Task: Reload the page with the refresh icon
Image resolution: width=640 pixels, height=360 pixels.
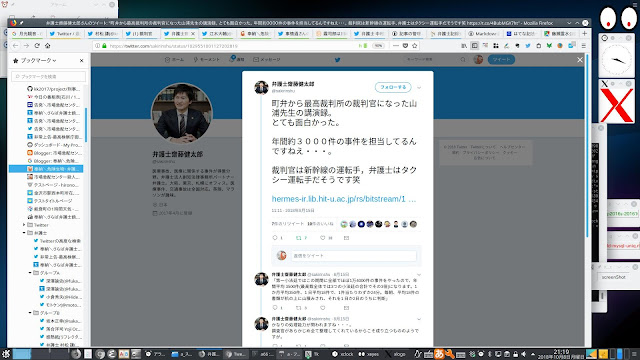Action: click(37, 46)
